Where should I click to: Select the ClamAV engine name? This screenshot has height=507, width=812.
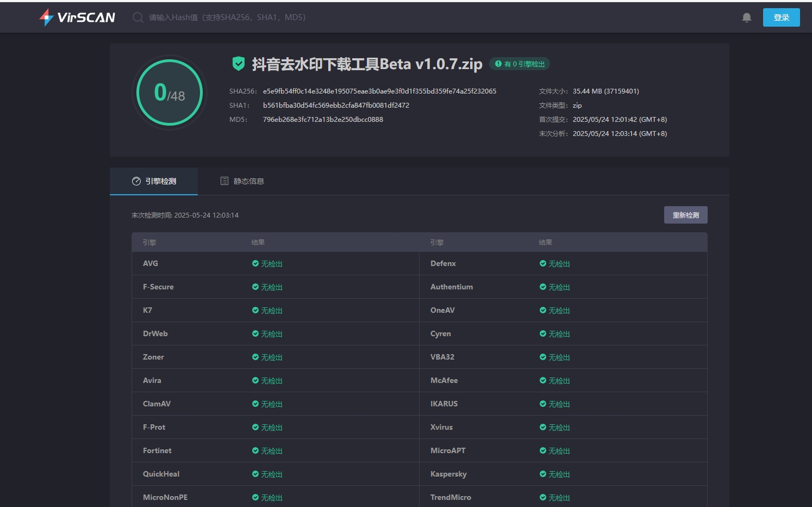pyautogui.click(x=157, y=404)
